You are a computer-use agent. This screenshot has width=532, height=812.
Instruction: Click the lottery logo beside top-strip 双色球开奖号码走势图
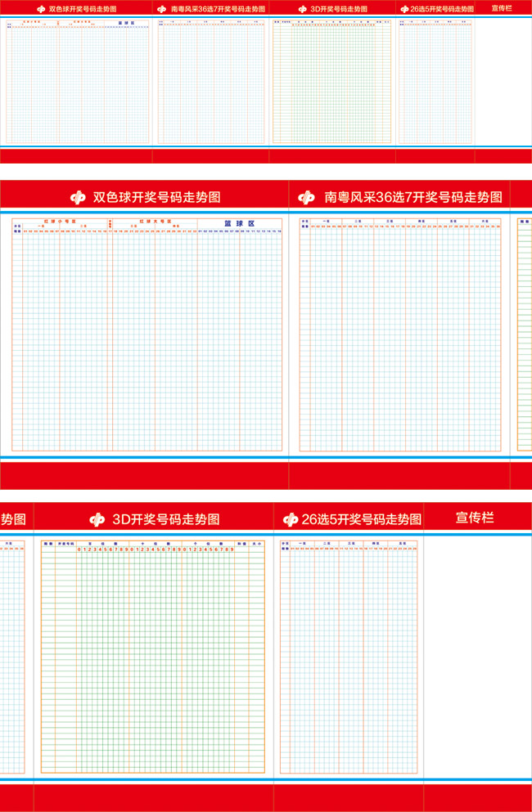41,9
